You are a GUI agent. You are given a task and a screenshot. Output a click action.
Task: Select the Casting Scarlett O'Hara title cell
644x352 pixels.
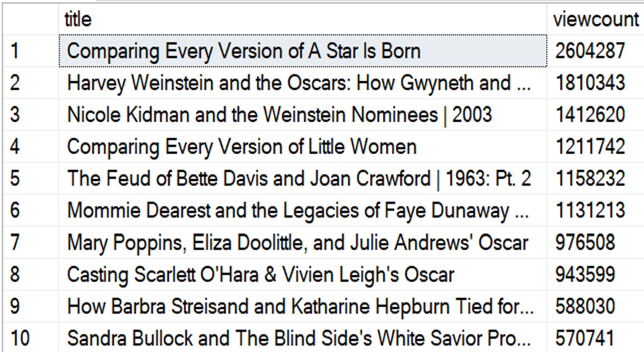click(303, 274)
